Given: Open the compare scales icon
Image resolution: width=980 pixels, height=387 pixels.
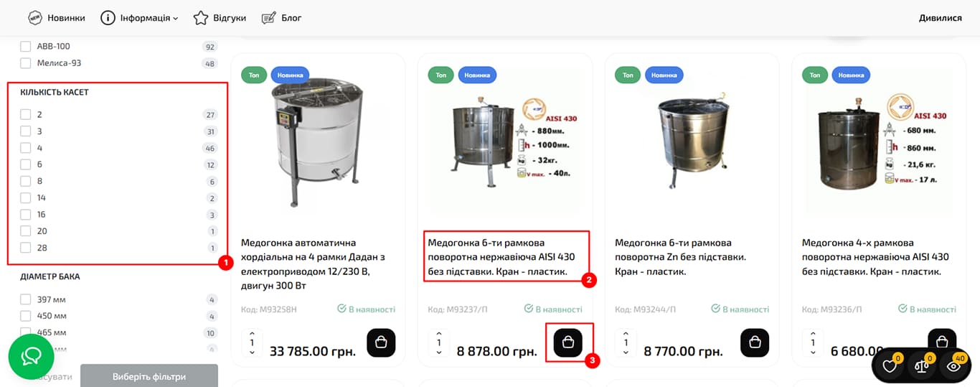Looking at the screenshot, I should tap(922, 366).
